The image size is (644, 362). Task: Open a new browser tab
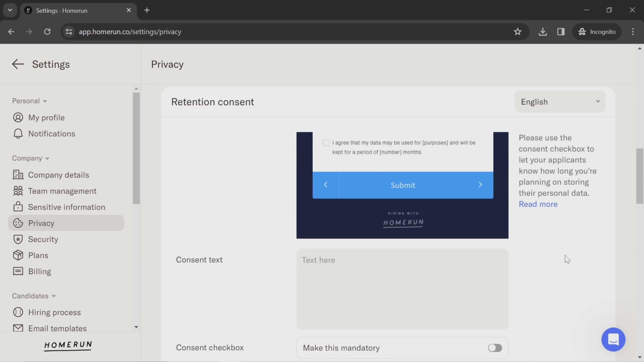coord(147,10)
